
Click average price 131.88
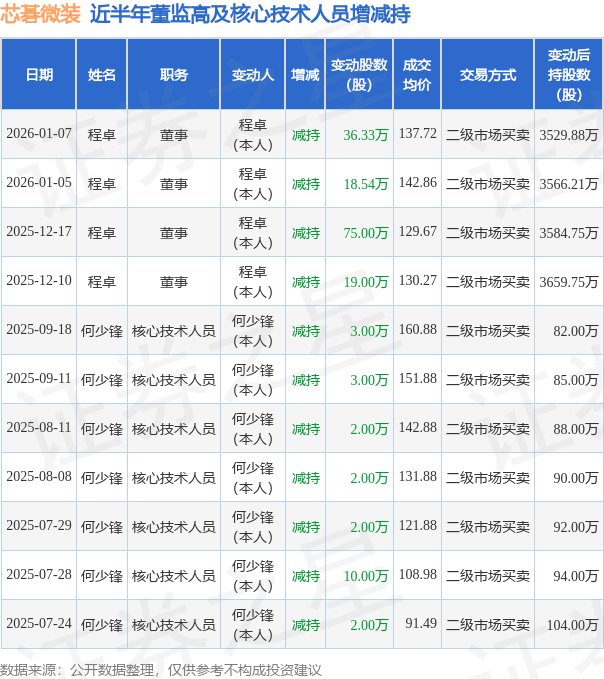click(x=417, y=476)
